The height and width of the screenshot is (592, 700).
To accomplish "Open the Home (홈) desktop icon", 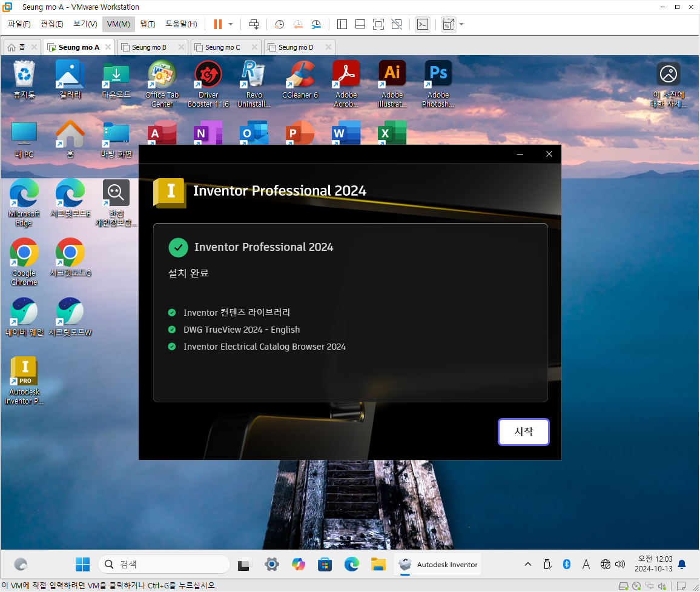I will point(70,139).
